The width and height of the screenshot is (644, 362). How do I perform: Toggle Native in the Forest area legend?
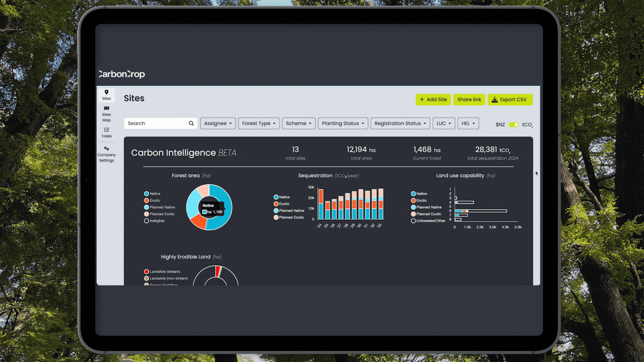[152, 194]
